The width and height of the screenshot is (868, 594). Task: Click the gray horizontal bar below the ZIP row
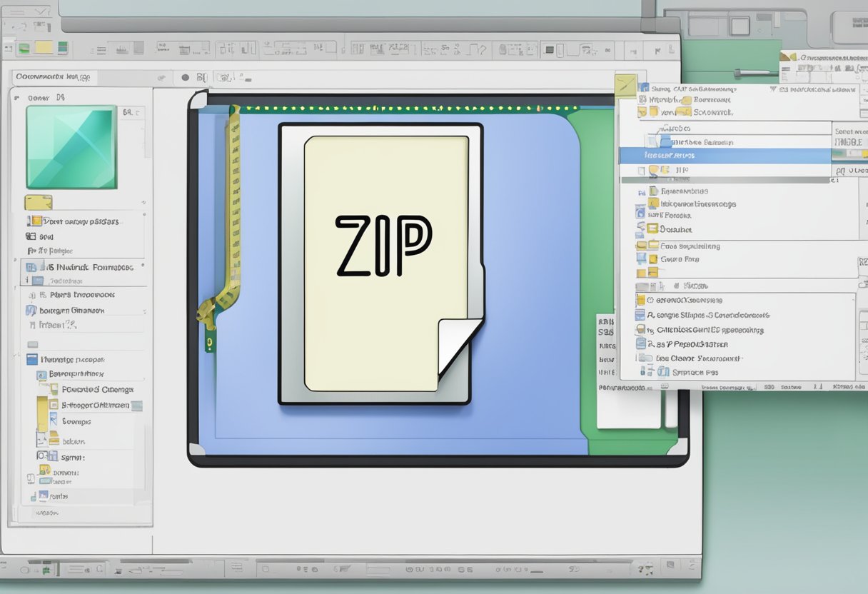click(725, 180)
